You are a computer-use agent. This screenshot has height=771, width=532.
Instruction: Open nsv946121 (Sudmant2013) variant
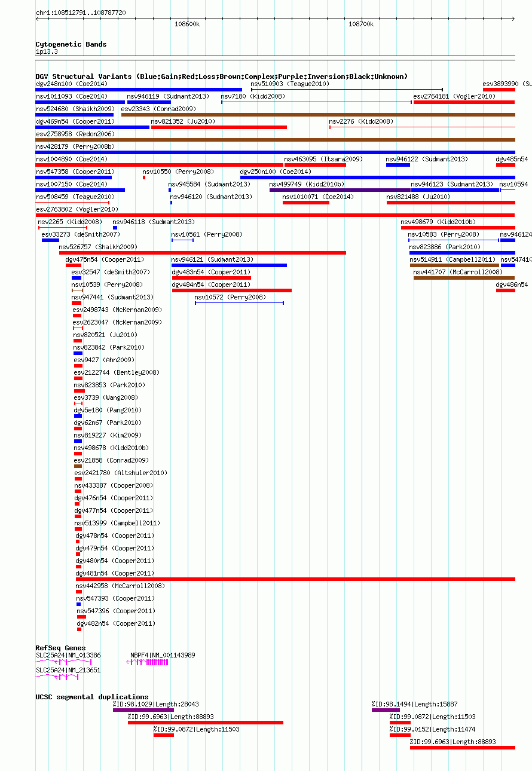click(212, 260)
